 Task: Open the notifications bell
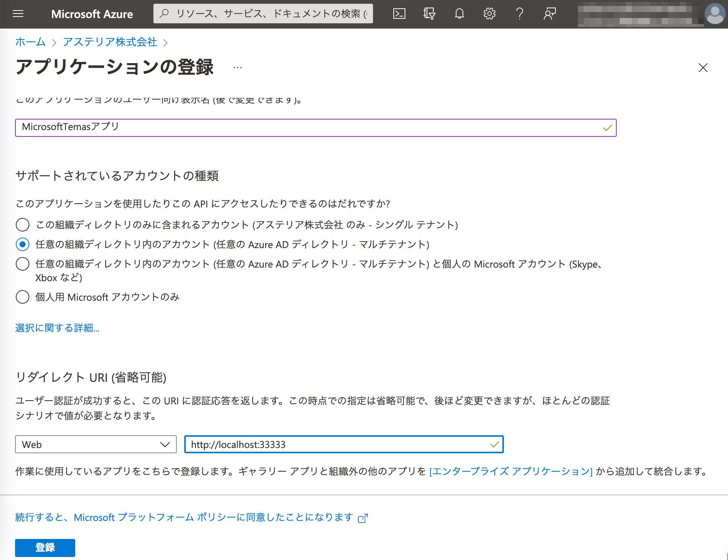pos(459,14)
